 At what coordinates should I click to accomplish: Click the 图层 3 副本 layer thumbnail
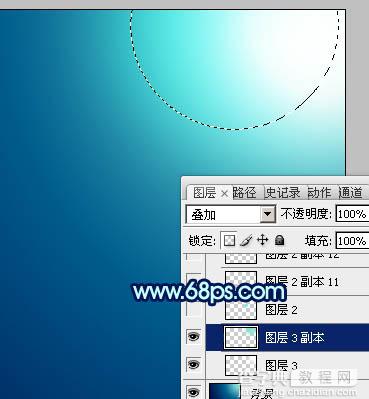(x=241, y=337)
